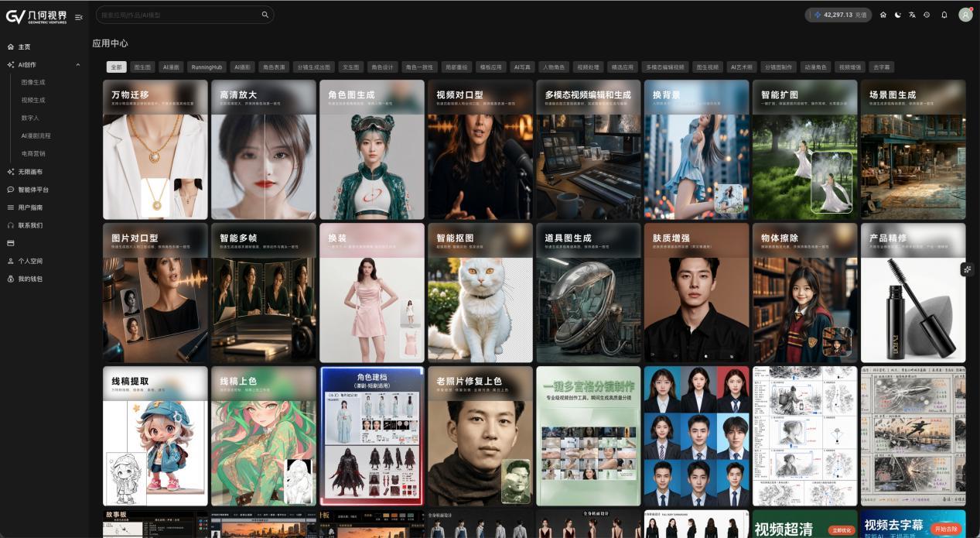Open the language translation icon

click(x=913, y=15)
